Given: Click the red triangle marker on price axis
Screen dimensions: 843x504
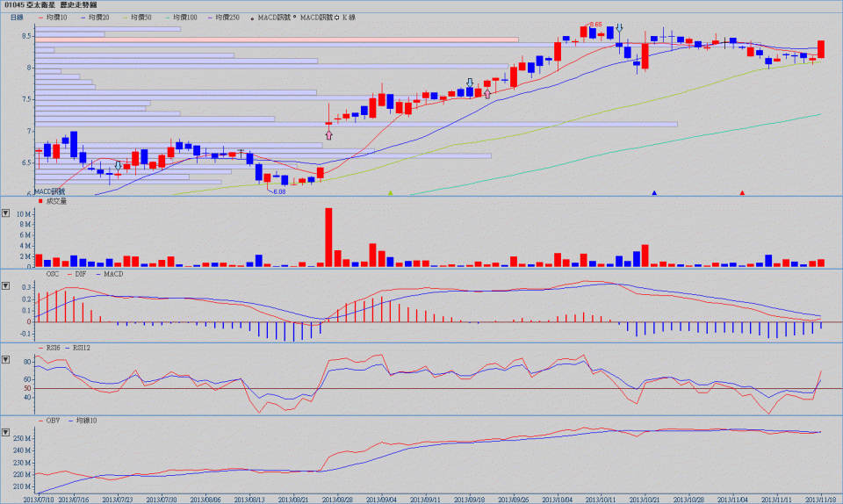Looking at the screenshot, I should pyautogui.click(x=743, y=192).
